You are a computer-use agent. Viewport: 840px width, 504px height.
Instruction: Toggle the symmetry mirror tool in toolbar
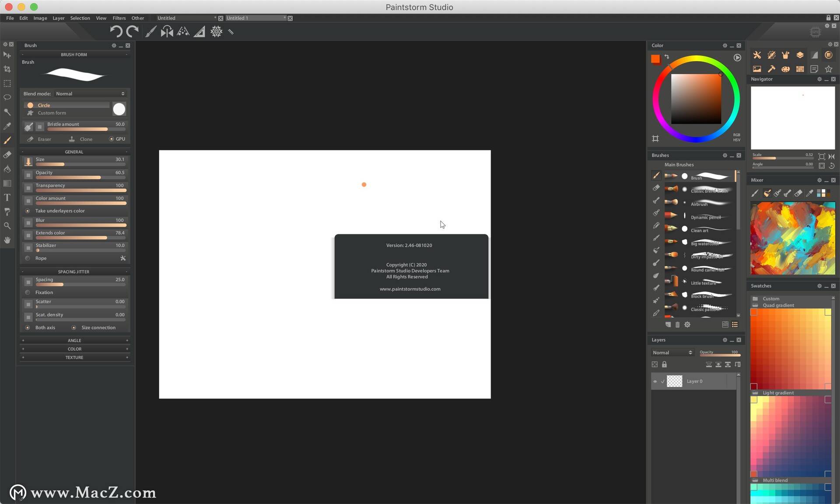[x=167, y=31]
